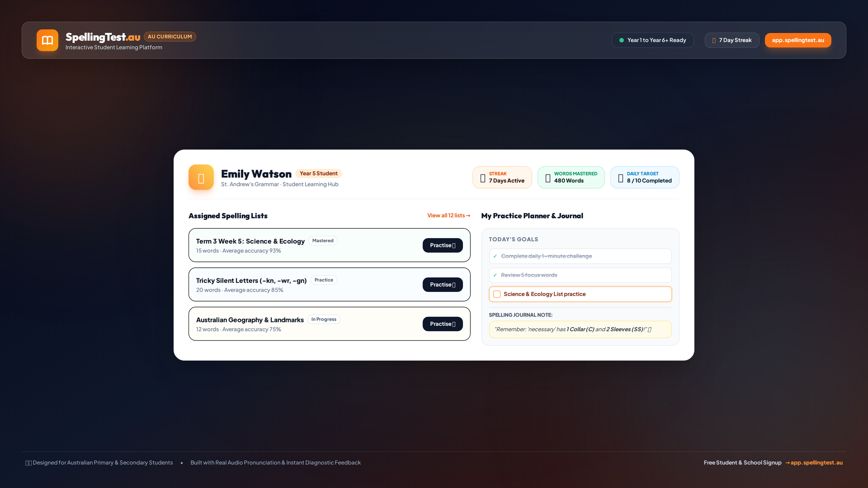Click the In Progress status tag
Viewport: 868px width, 488px height.
click(x=324, y=319)
